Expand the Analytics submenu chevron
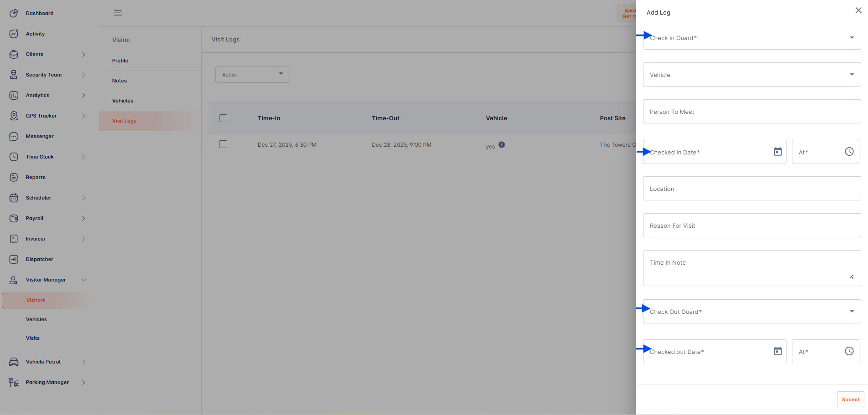The image size is (868, 415). point(83,95)
